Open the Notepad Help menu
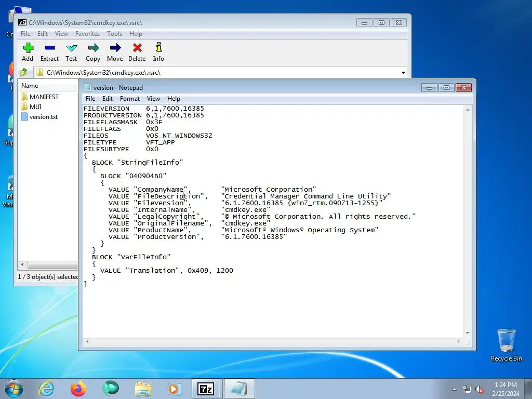This screenshot has width=532, height=399. click(x=174, y=99)
